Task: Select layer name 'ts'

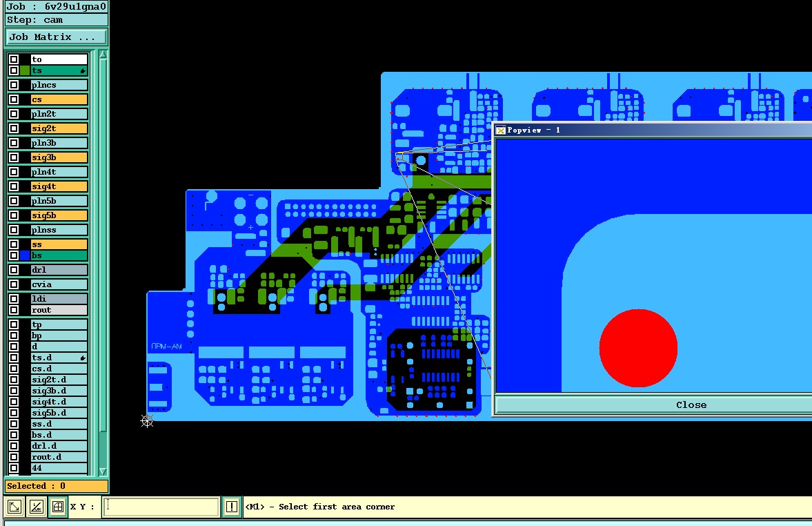Action: (59, 70)
